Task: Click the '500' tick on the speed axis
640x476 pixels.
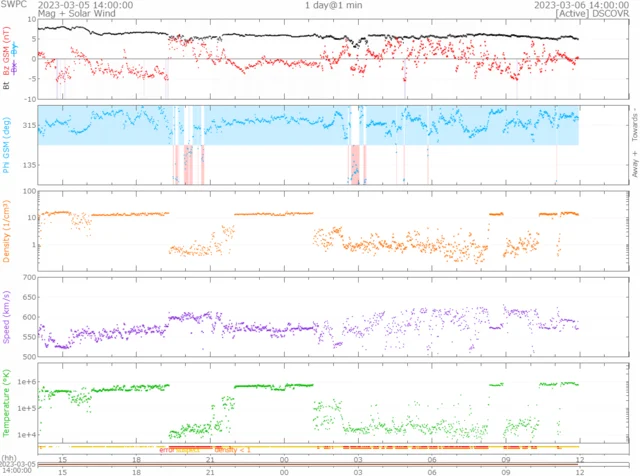Action: [x=30, y=356]
